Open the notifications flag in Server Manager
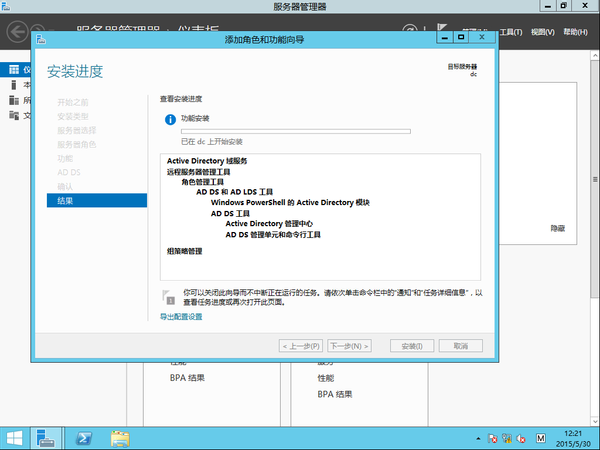Viewport: 600px width, 450px height. [x=442, y=27]
